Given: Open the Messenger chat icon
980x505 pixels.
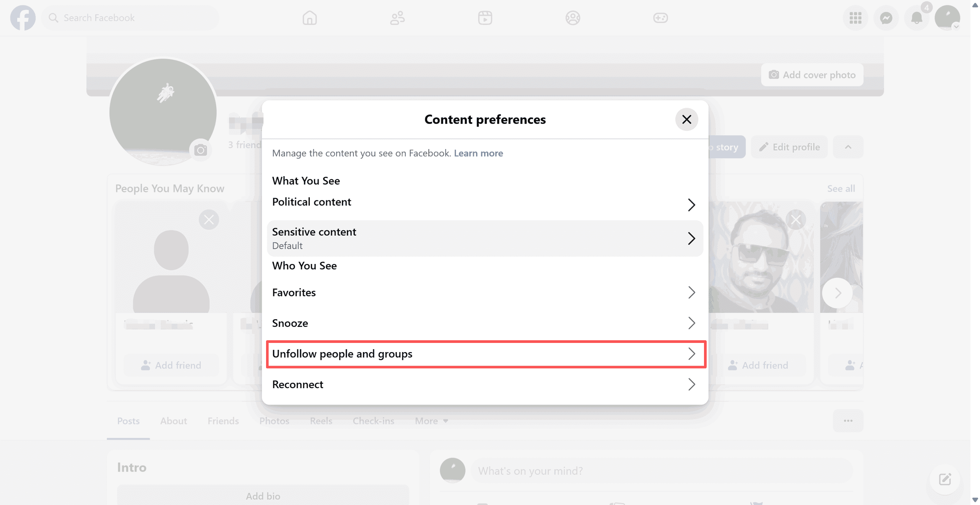Looking at the screenshot, I should pyautogui.click(x=886, y=18).
